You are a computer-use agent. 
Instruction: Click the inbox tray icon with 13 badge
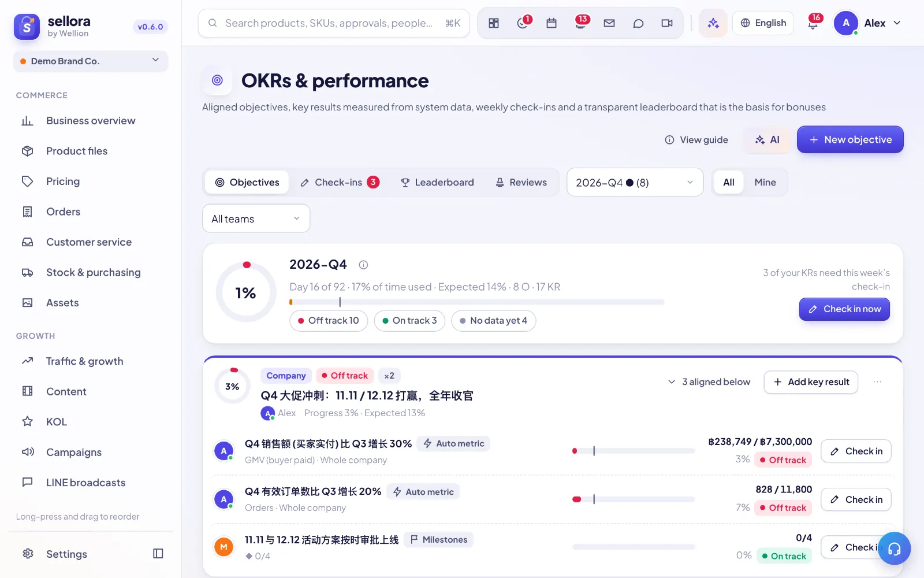[580, 23]
